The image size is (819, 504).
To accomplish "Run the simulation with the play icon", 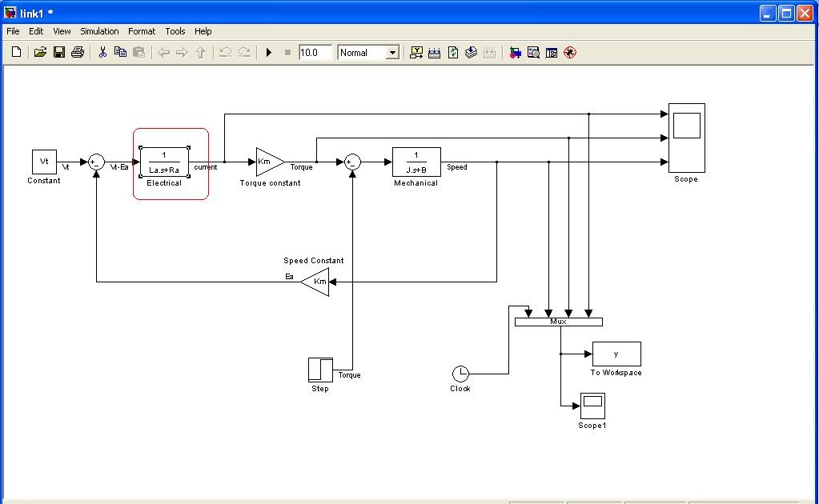I will point(268,52).
